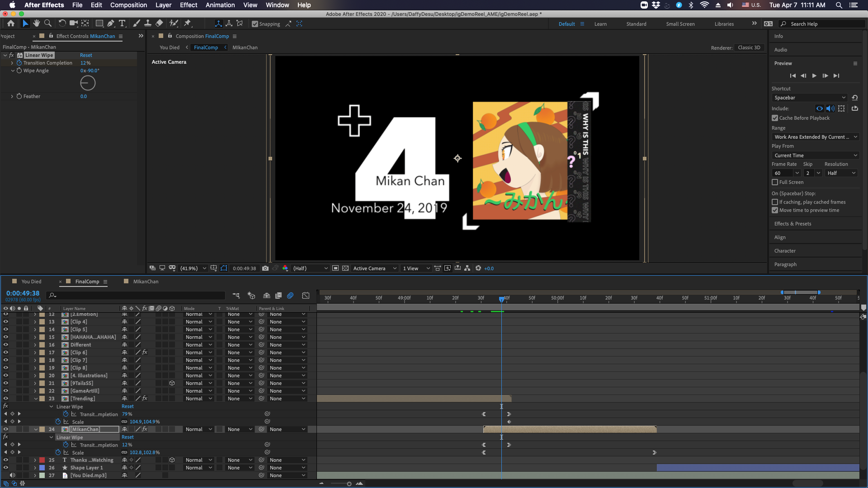
Task: Expand the Feather property in Effect Controls
Action: [x=12, y=96]
